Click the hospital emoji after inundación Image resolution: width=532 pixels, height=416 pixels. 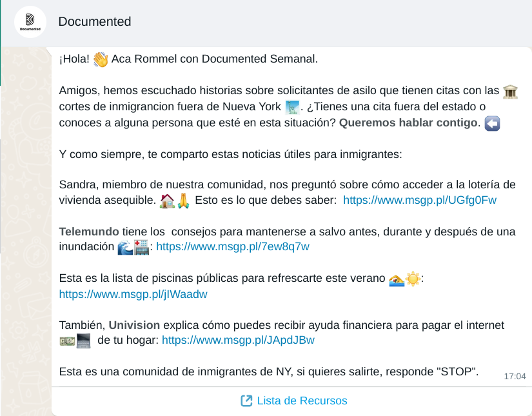click(141, 247)
